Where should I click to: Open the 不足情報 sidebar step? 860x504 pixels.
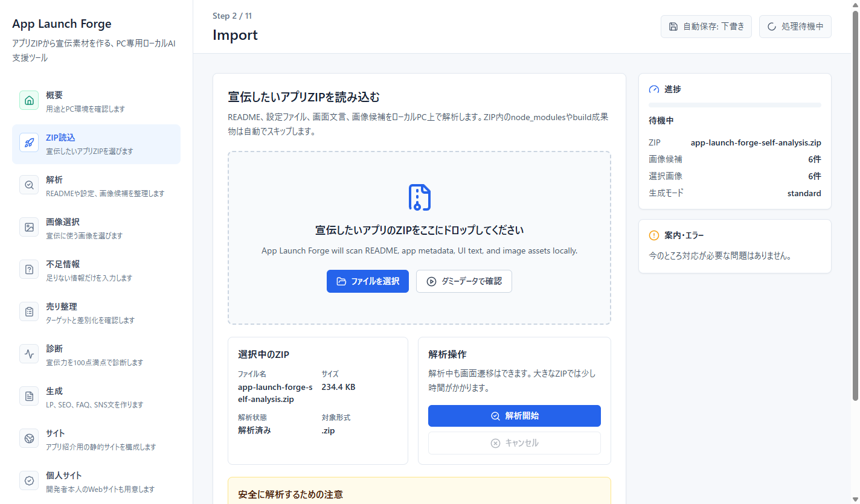point(96,271)
